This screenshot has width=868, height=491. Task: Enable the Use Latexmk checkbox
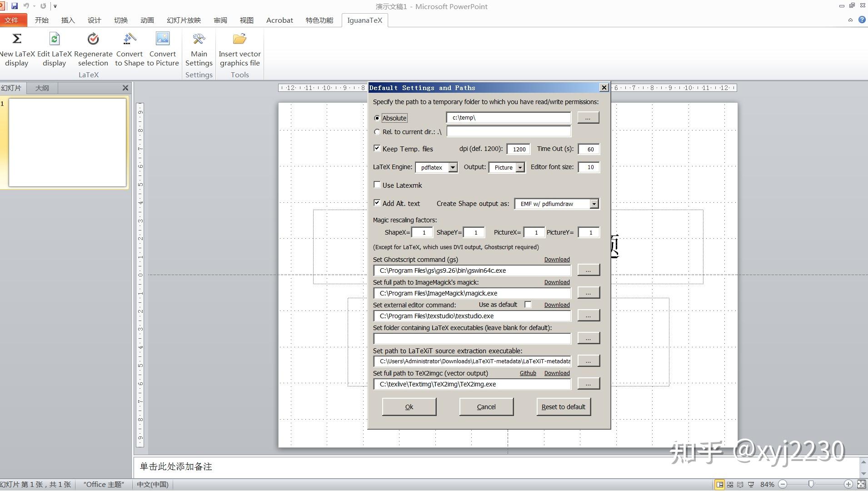click(377, 185)
